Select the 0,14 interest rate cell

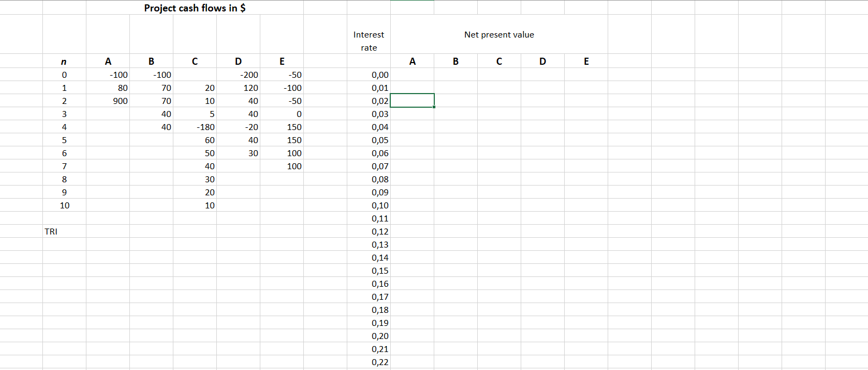coord(369,257)
